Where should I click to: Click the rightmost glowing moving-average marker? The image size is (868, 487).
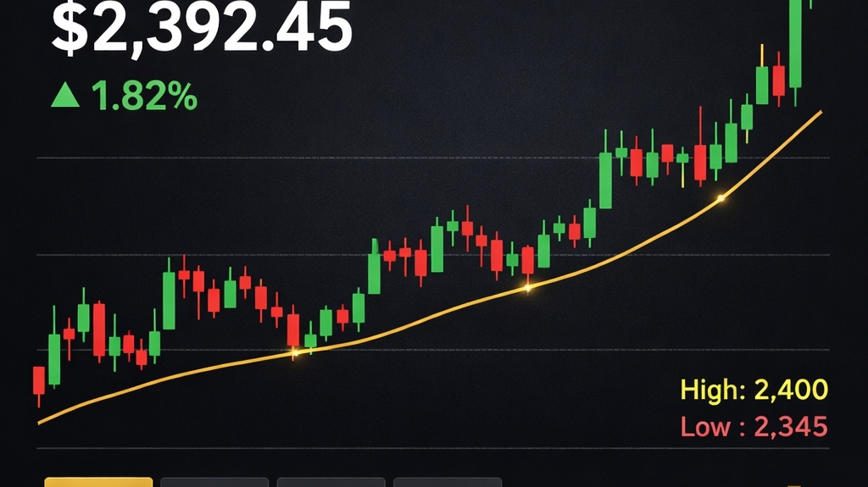pos(721,198)
